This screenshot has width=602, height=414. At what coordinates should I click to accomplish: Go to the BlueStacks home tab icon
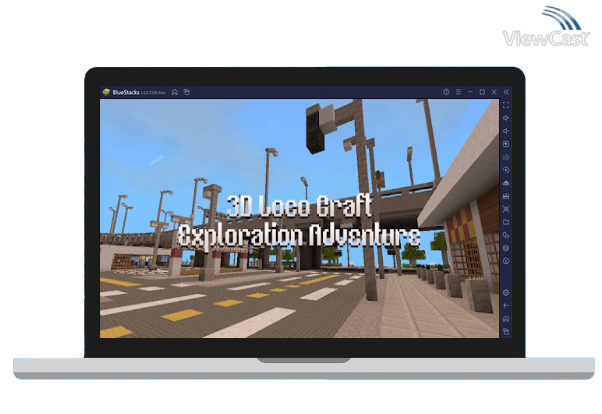click(175, 92)
